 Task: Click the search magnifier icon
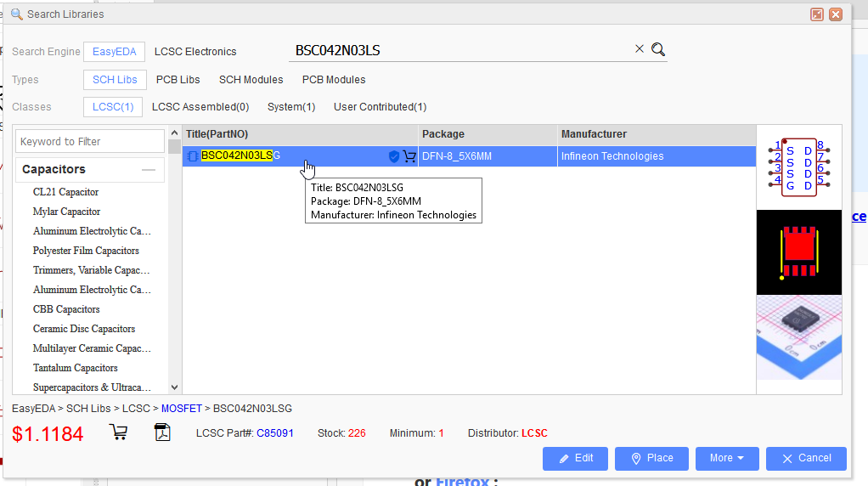tap(658, 49)
